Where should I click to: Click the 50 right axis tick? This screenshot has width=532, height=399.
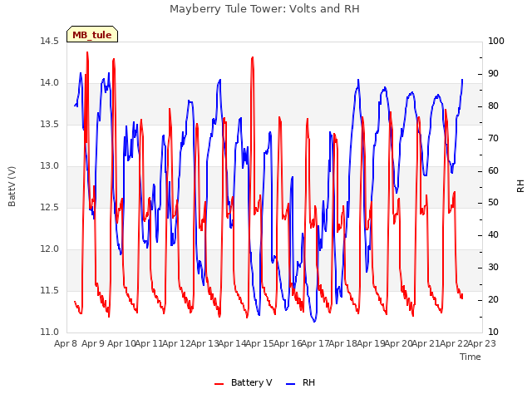(493, 203)
